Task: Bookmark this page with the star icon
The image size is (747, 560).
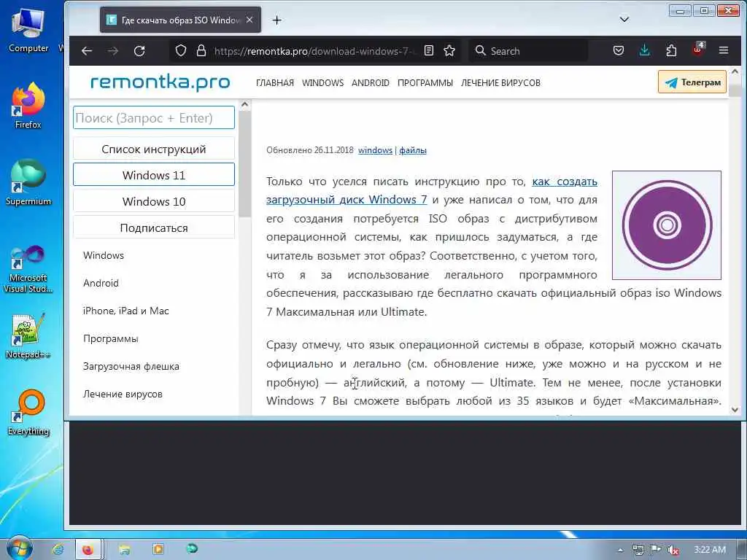Action: coord(449,51)
